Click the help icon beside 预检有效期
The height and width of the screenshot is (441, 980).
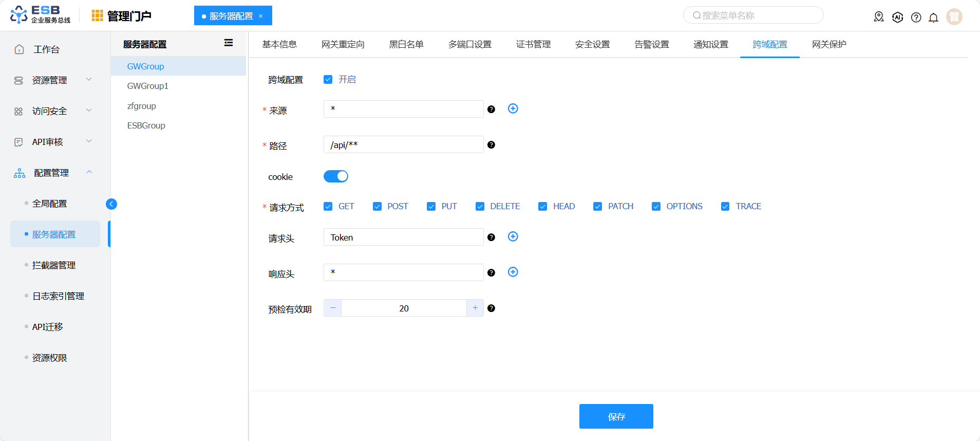[x=491, y=308]
